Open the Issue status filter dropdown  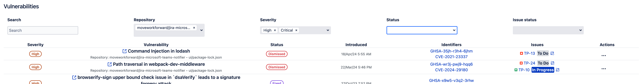click(548, 30)
